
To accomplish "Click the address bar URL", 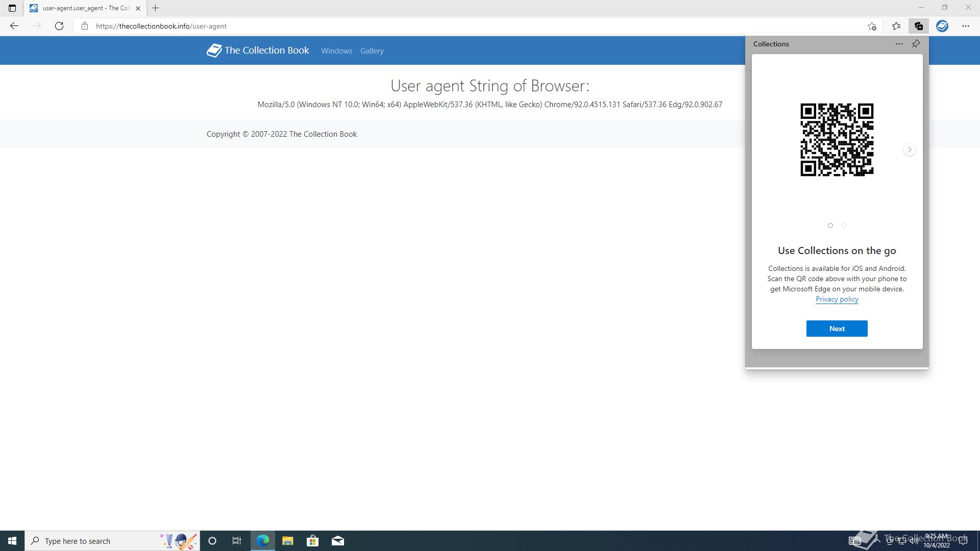I will 161,26.
